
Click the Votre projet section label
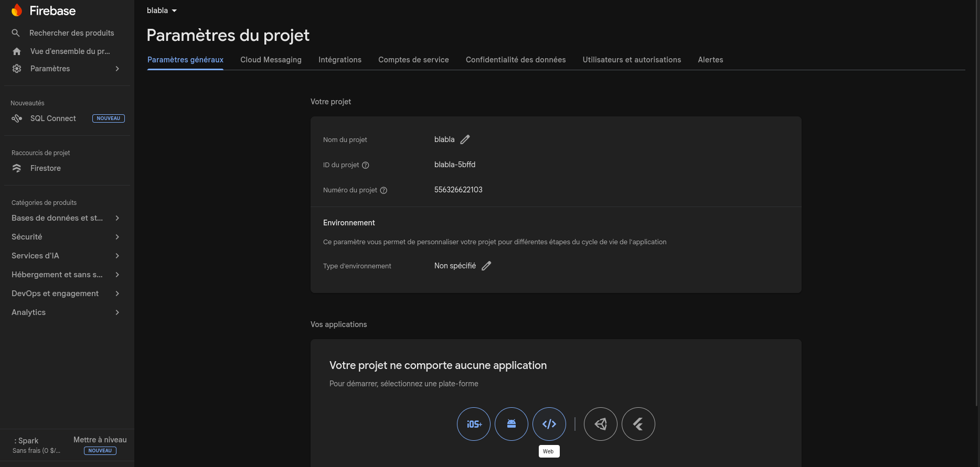pos(331,102)
